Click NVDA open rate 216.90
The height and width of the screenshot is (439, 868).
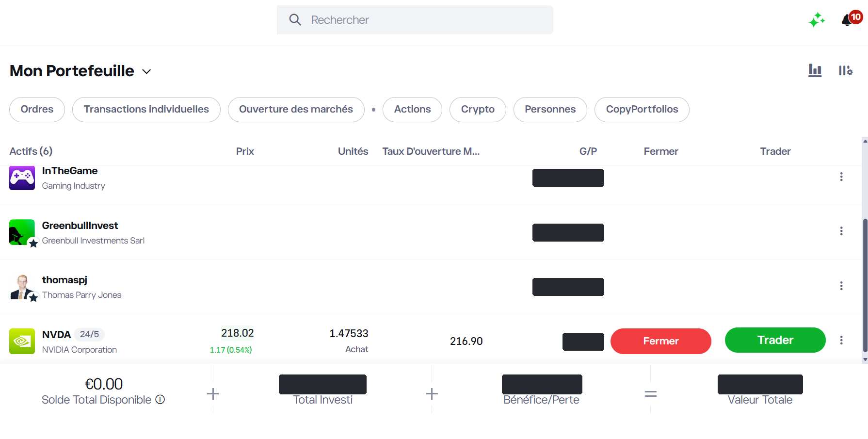click(x=466, y=341)
